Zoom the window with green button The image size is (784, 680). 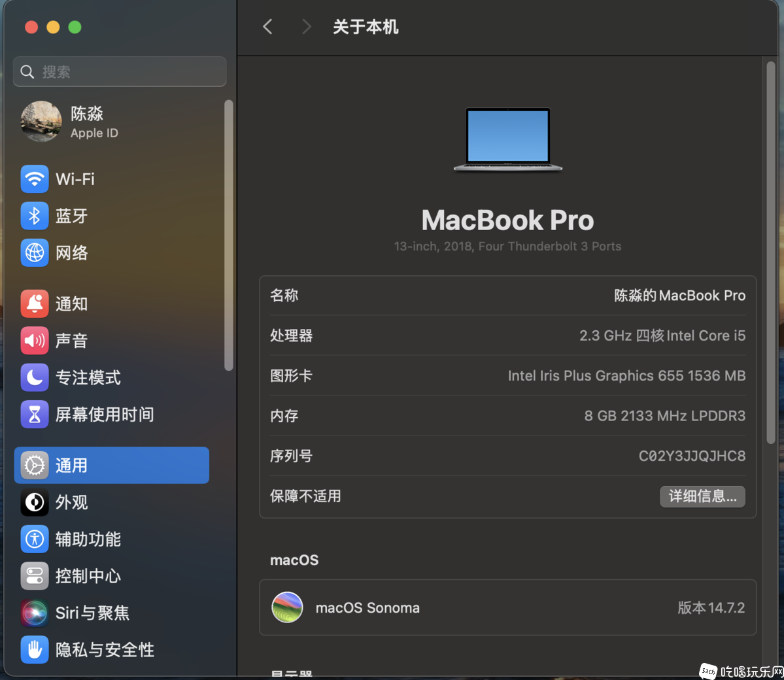(x=75, y=27)
